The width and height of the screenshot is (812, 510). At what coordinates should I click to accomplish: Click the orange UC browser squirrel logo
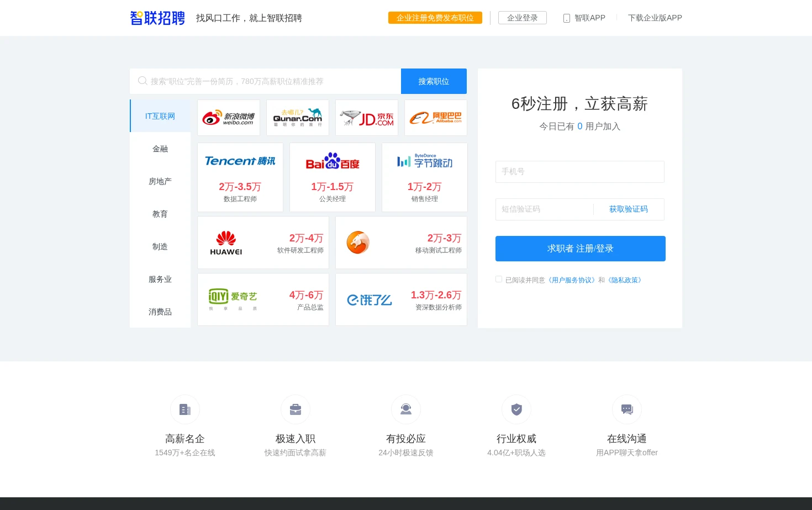[358, 243]
